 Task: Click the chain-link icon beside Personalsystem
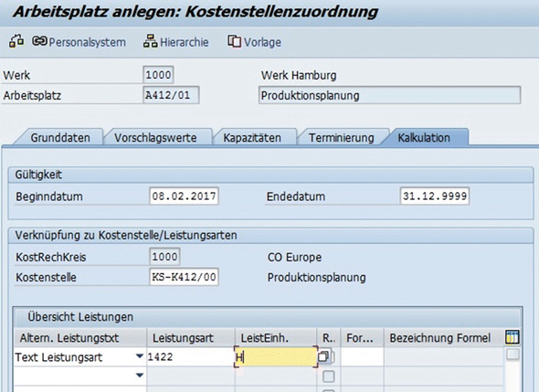point(39,41)
